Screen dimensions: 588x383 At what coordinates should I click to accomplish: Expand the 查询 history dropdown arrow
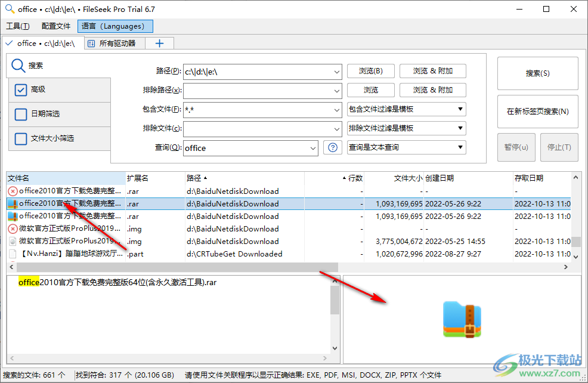pos(312,148)
